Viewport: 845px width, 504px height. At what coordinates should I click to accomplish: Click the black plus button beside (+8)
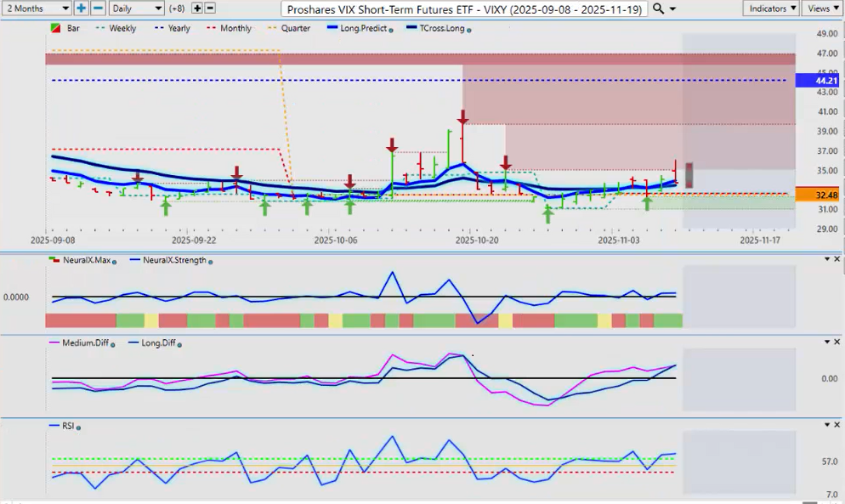coord(197,8)
